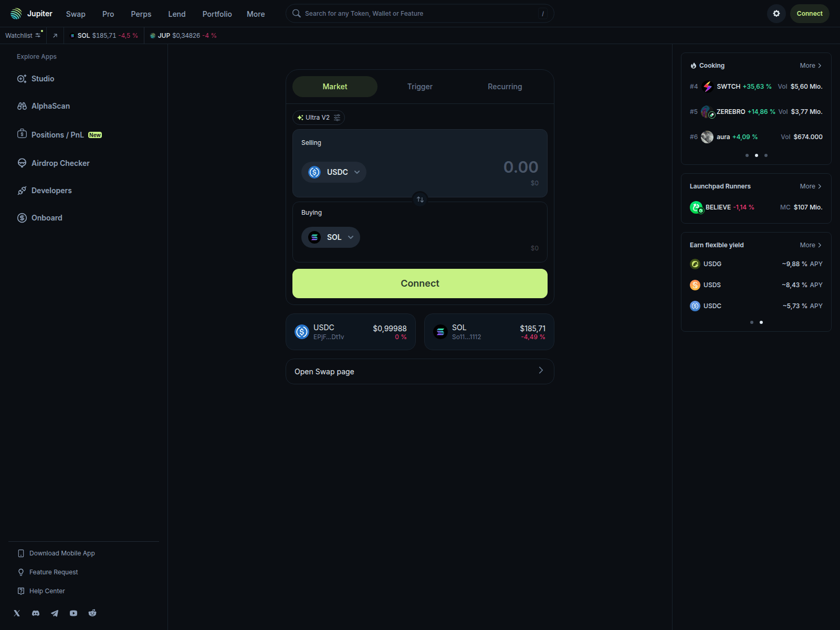Open the YouTube social icon
This screenshot has width=840, height=630.
coord(73,613)
